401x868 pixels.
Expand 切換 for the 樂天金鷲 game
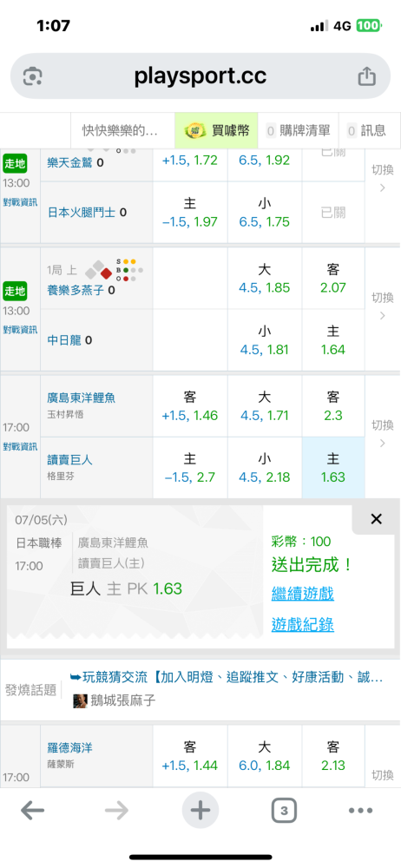(383, 180)
